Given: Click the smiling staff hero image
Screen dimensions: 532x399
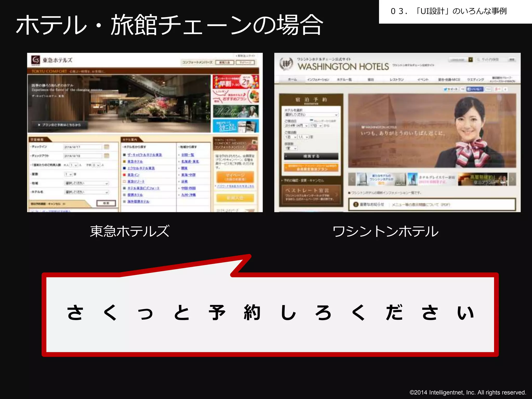Looking at the screenshot, I should tap(432, 131).
